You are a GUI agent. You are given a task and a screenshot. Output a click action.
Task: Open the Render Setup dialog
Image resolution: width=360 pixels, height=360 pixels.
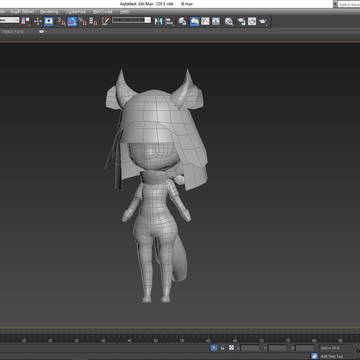click(x=241, y=21)
